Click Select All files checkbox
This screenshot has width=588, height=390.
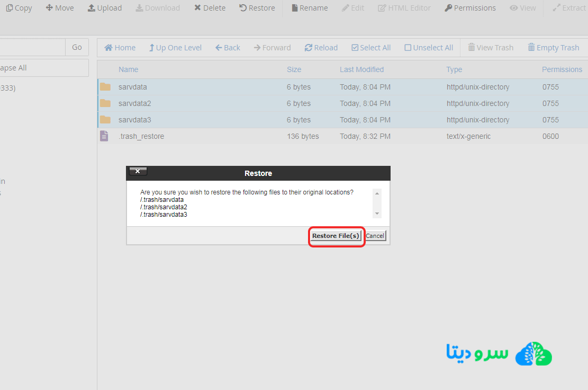click(x=370, y=48)
